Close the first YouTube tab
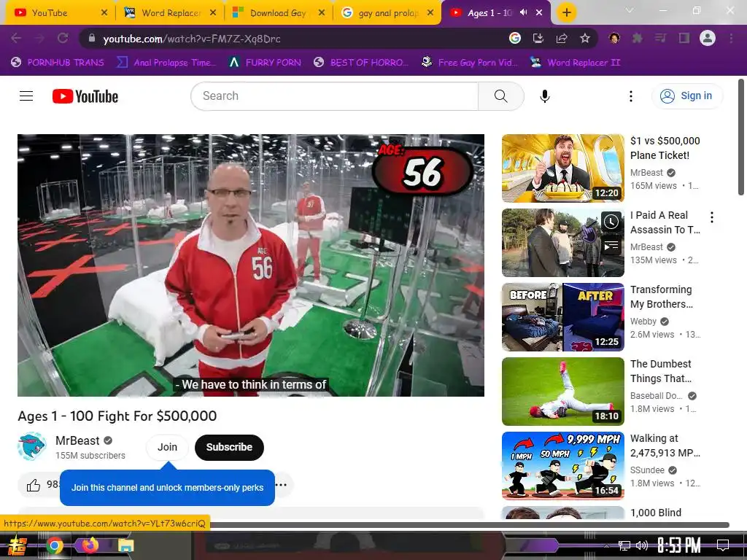The height and width of the screenshot is (560, 747). [x=104, y=13]
